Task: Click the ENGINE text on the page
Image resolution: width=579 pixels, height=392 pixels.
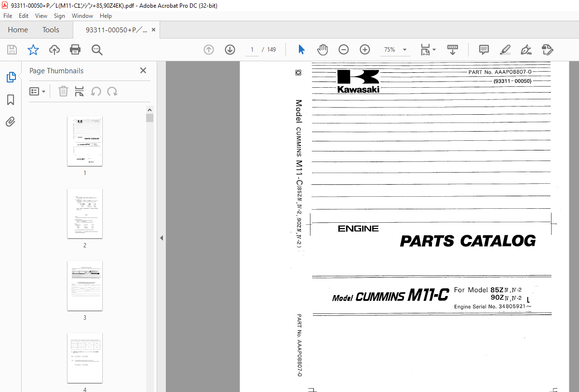Action: [358, 229]
